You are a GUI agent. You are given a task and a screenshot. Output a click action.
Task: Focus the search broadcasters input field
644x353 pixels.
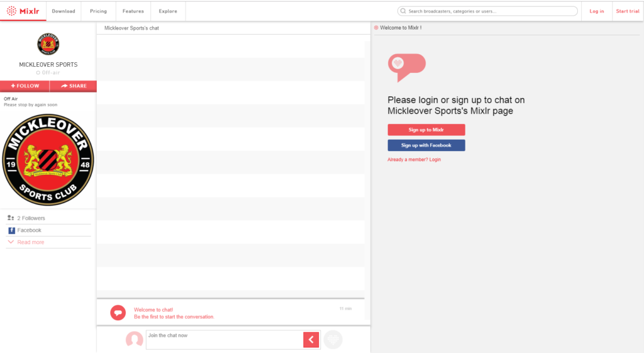(x=487, y=11)
